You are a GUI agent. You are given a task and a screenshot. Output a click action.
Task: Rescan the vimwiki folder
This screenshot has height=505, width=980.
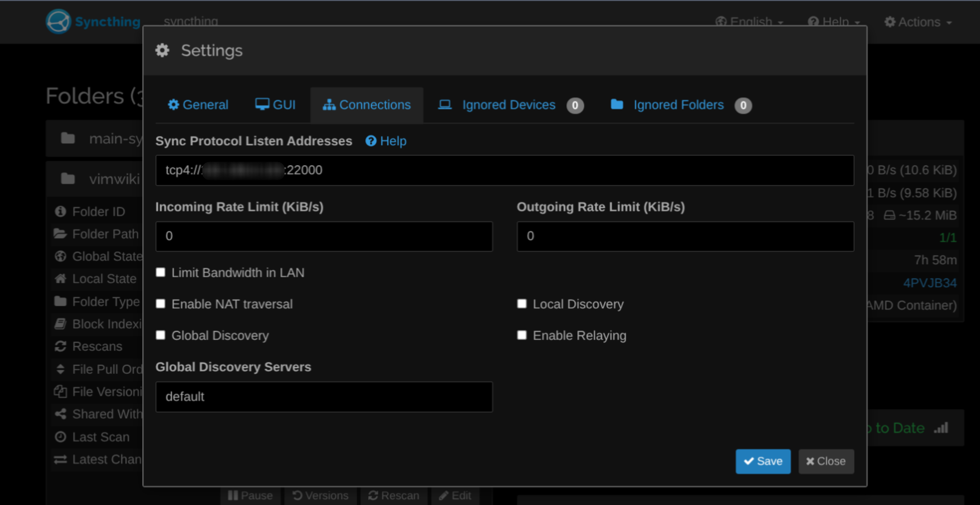394,496
